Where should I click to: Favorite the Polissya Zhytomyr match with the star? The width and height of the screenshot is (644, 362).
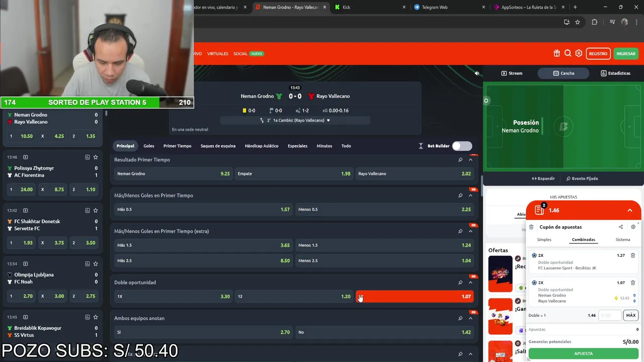[x=96, y=157]
